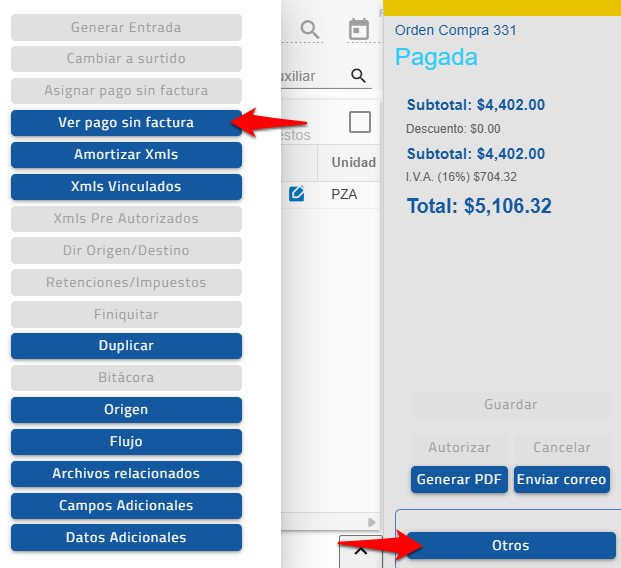Click the blue edit pencil icon
The height and width of the screenshot is (568, 621).
click(297, 194)
